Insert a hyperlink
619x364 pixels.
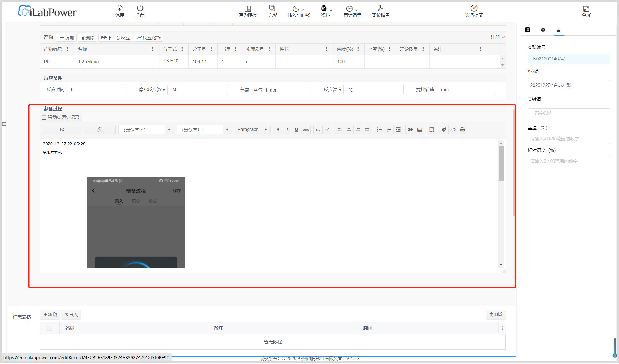410,130
